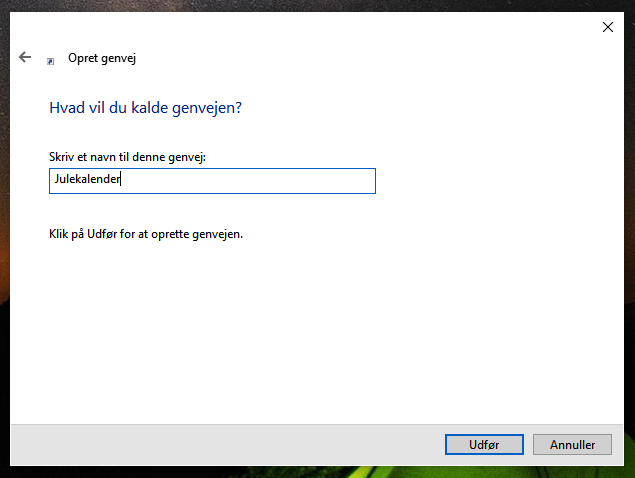Click the word Udfør in the instruction sentence

pos(102,234)
